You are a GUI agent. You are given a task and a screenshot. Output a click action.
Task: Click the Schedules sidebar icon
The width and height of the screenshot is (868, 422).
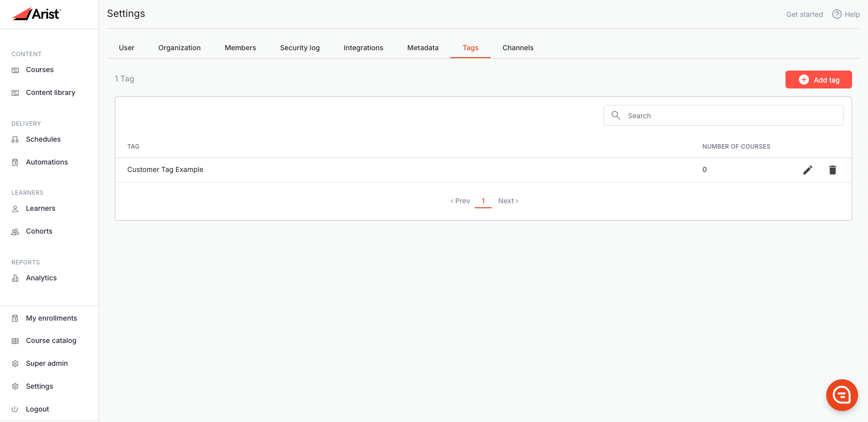click(x=15, y=140)
